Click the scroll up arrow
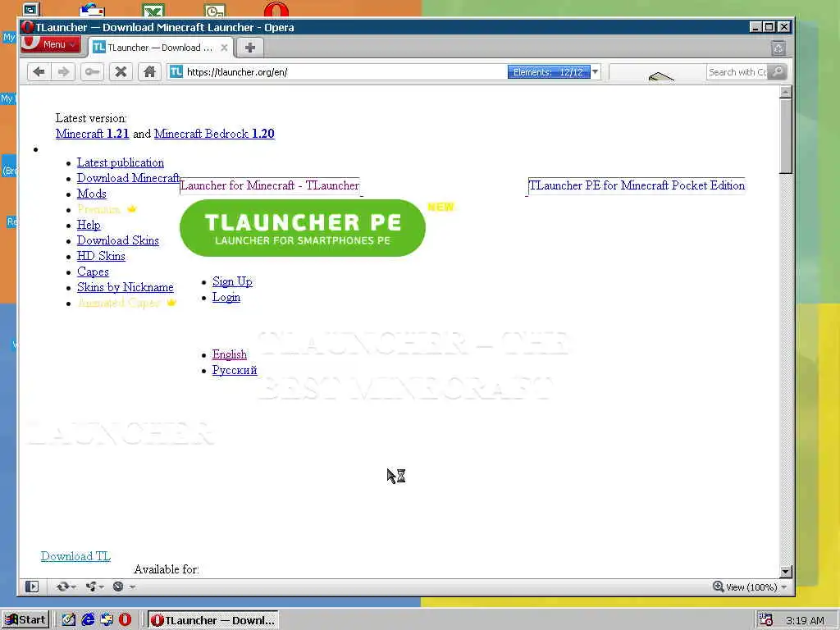Viewport: 840px width, 630px height. pos(785,92)
